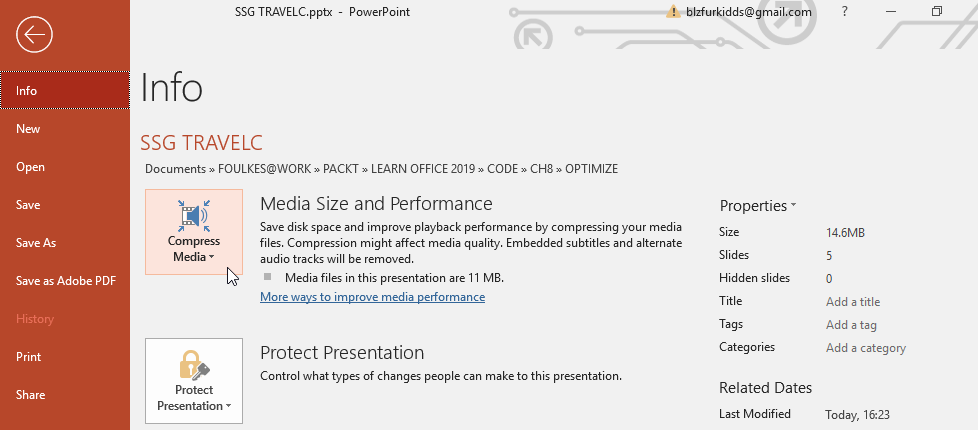Click the blzfurkidds@gmail.com account name
The width and height of the screenshot is (978, 430).
(x=748, y=12)
